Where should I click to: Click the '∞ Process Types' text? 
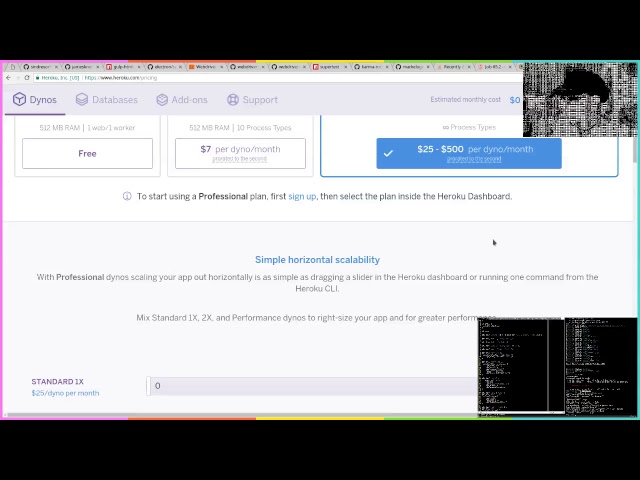(469, 127)
